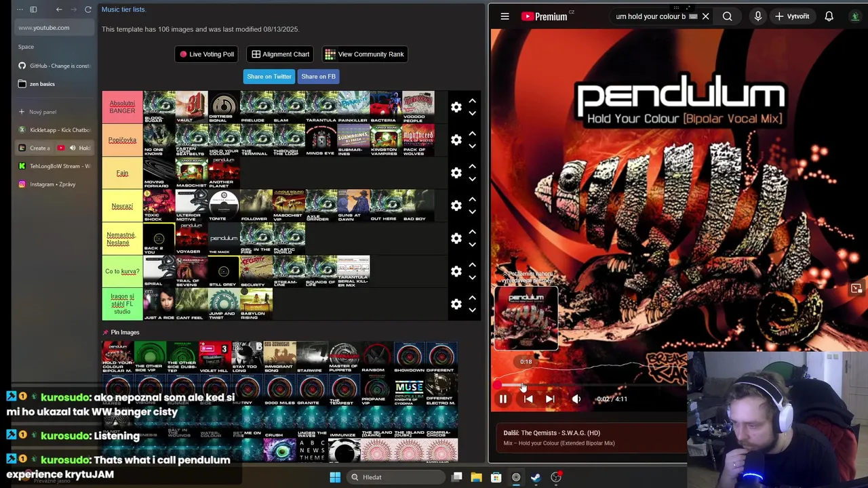Image resolution: width=868 pixels, height=488 pixels.
Task: Clear the YouTube search query
Action: click(705, 16)
